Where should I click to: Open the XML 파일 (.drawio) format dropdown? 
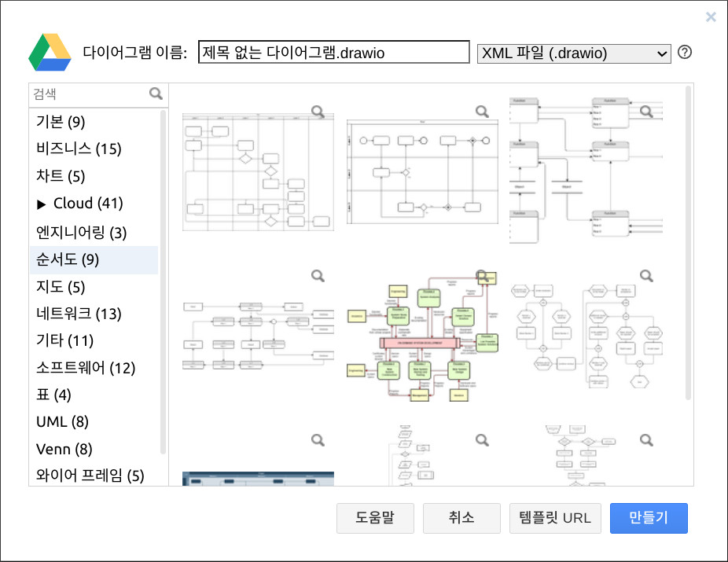coord(574,53)
